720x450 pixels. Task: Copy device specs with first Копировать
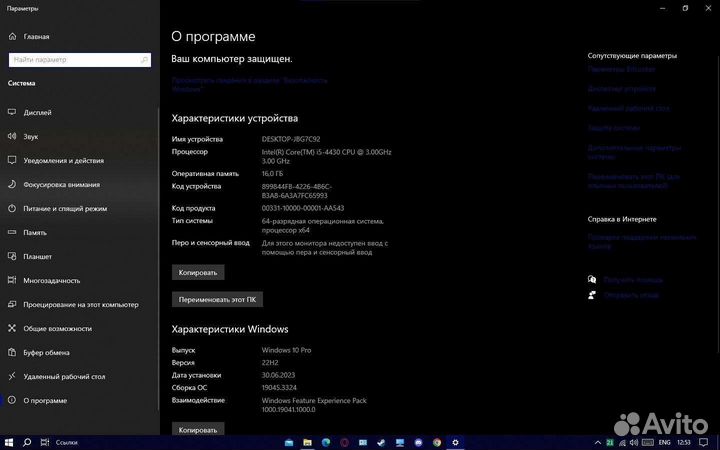click(198, 272)
